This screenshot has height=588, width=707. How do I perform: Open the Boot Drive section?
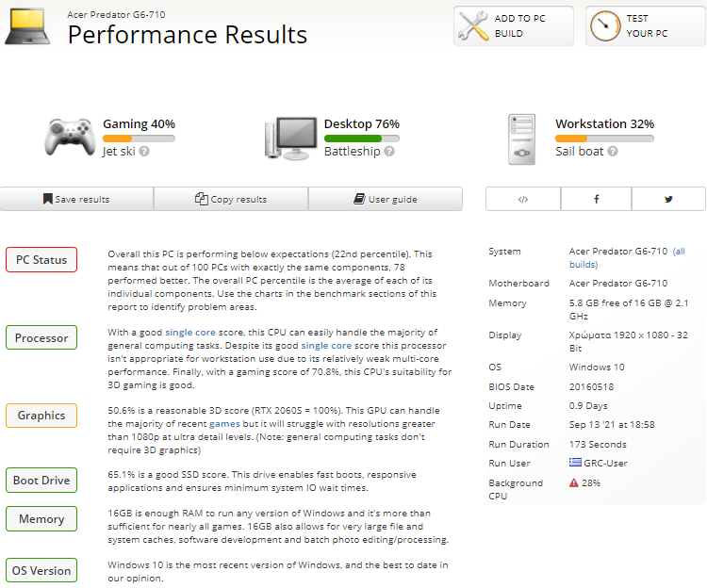point(41,481)
